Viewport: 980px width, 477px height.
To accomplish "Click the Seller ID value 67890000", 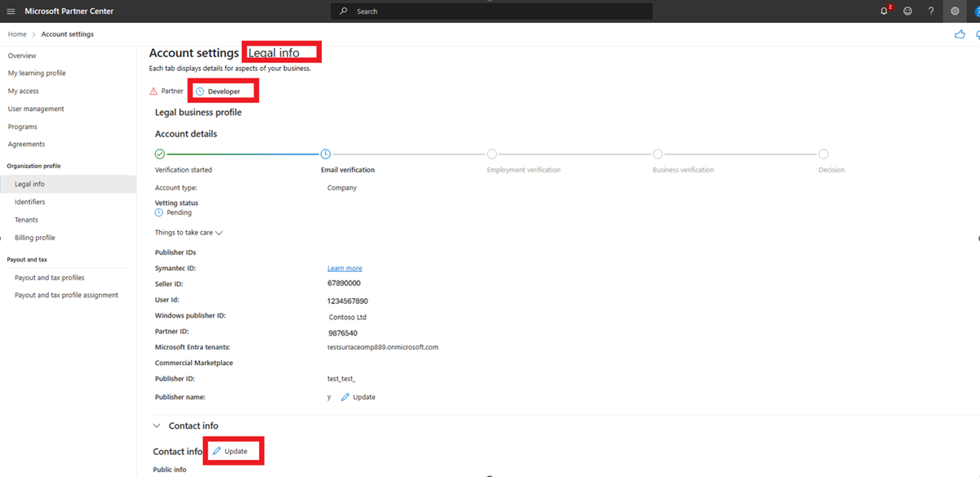I will pos(344,283).
